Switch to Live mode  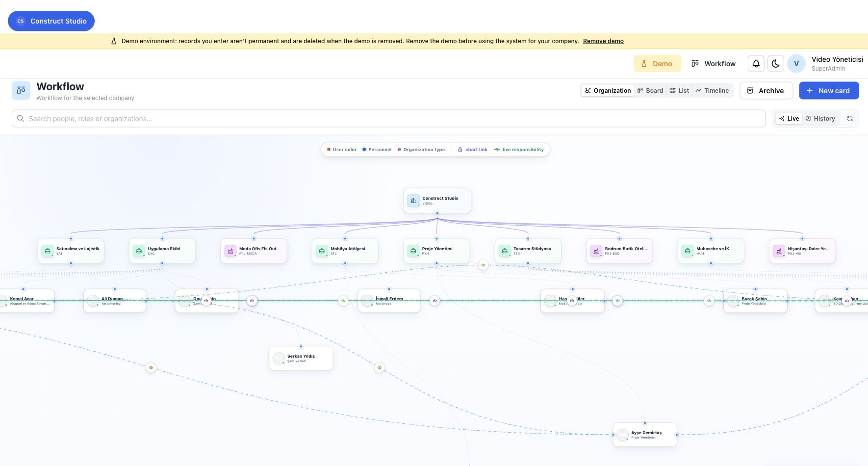(x=789, y=119)
